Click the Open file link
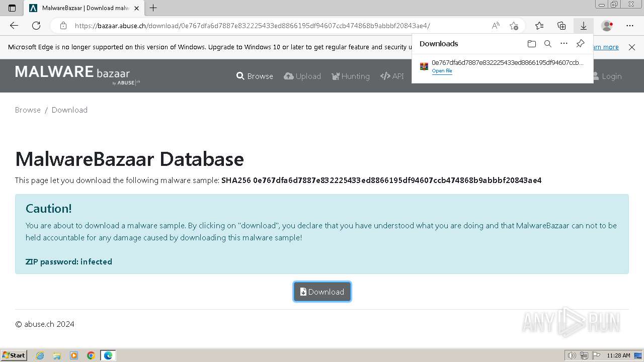Viewport: 644px width, 362px height. 442,71
